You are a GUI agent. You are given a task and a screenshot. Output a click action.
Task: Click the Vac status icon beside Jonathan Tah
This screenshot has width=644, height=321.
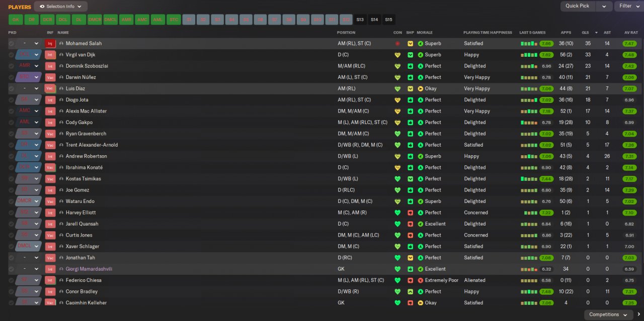click(x=50, y=258)
